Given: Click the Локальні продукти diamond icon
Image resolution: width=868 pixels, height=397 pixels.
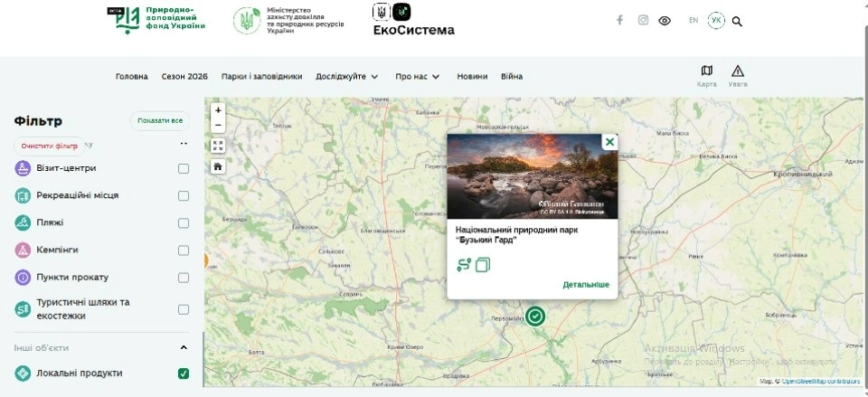Looking at the screenshot, I should [23, 373].
